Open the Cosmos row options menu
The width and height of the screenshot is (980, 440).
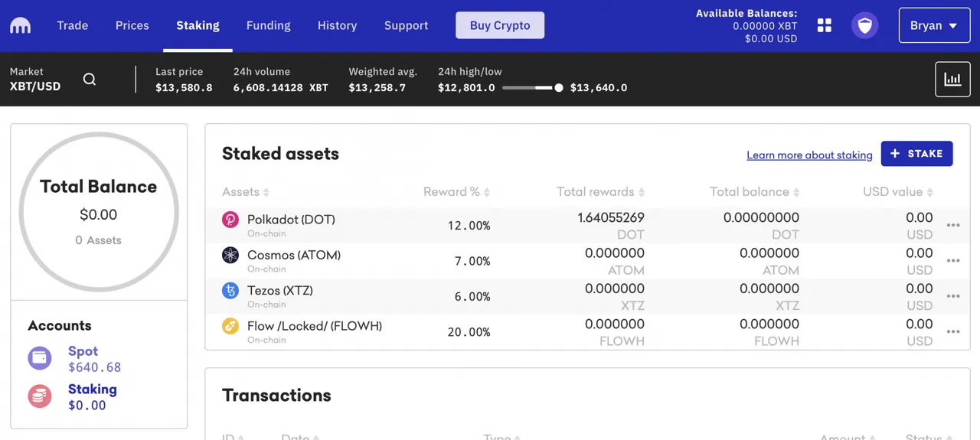click(953, 261)
